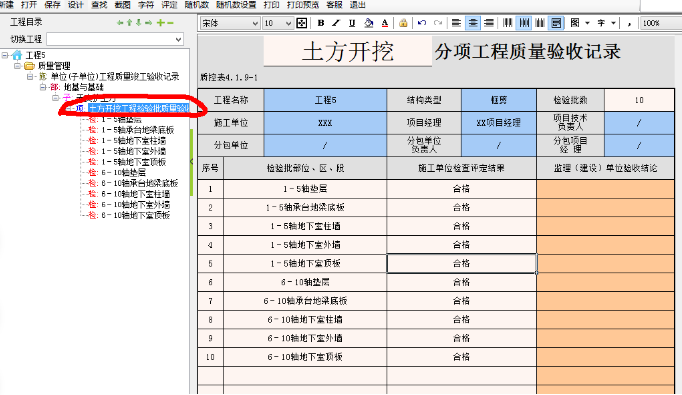
Task: Click the comma symbol toolbar button
Action: point(629,23)
